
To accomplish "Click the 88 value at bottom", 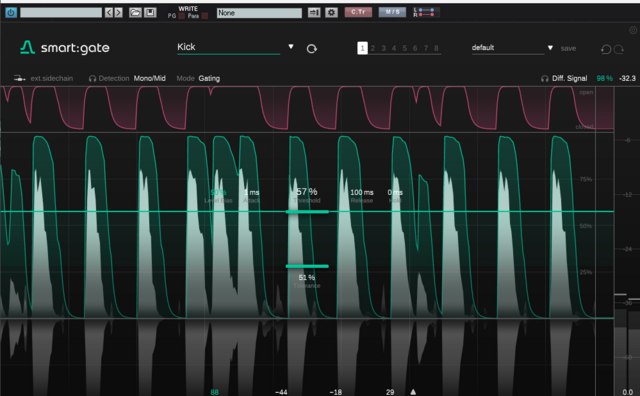I will tap(214, 392).
